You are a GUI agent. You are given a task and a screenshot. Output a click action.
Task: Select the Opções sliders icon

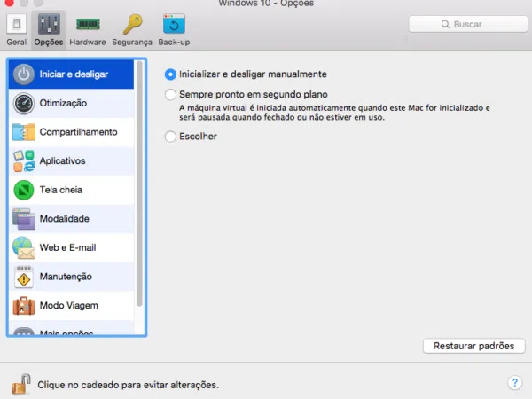[49, 24]
